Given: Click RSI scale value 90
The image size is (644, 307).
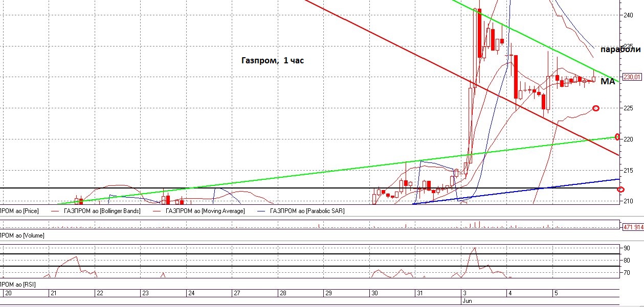Looking at the screenshot, I should (626, 248).
